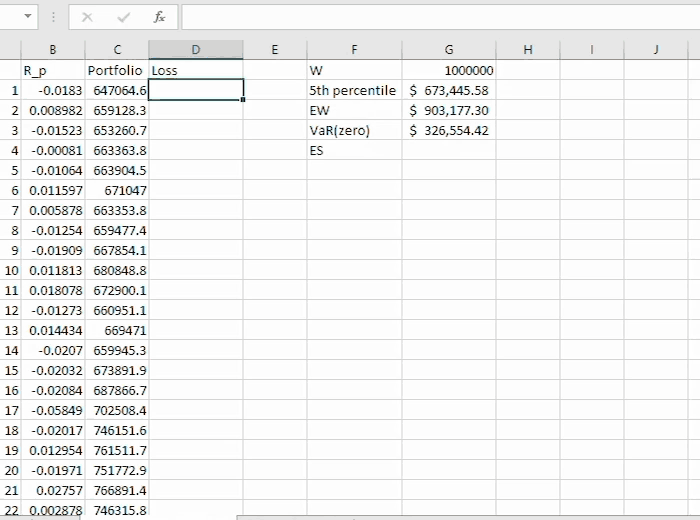
Task: Select the R_p cell -0.0183
Action: pyautogui.click(x=53, y=90)
